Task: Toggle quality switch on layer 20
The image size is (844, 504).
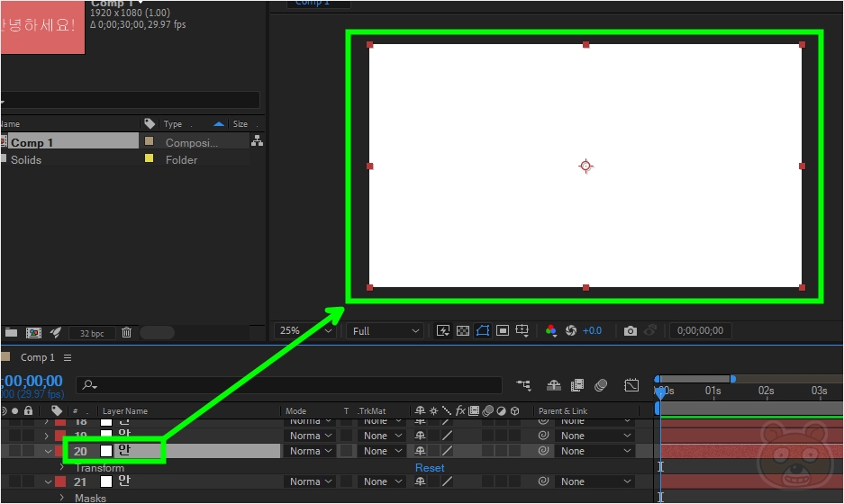Action: [x=447, y=451]
